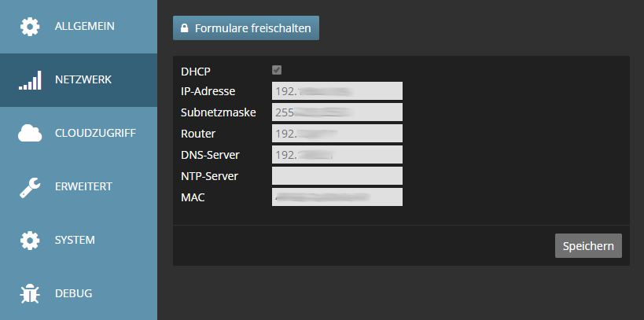Viewport: 644px width, 320px height.
Task: Select the SYSTEM menu label
Action: pyautogui.click(x=75, y=240)
